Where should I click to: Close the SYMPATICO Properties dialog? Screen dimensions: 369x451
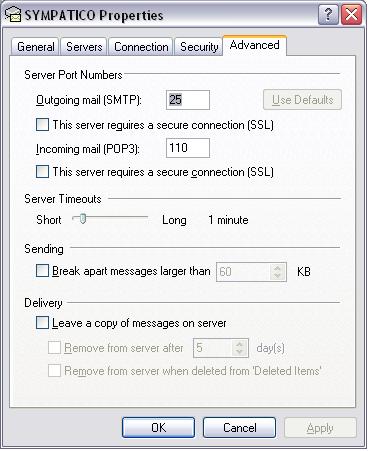click(x=351, y=15)
